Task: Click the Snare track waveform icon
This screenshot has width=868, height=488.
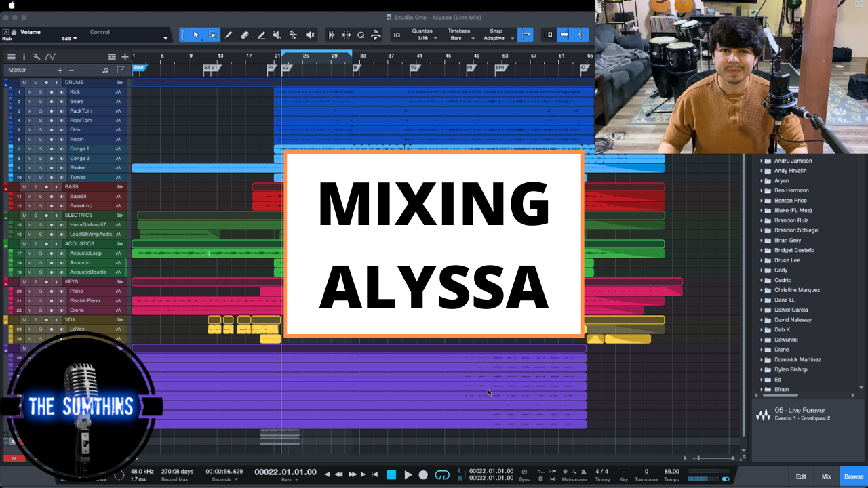Action: (x=119, y=101)
